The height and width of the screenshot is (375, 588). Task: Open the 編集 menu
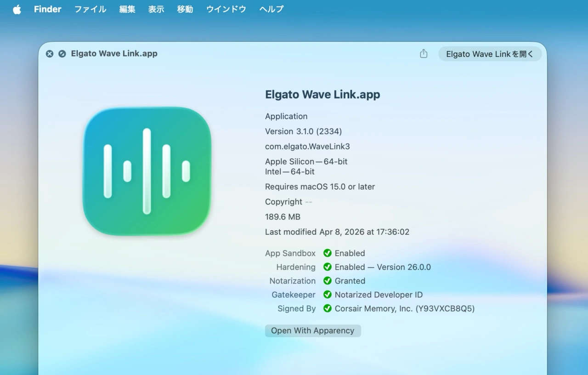tap(127, 9)
